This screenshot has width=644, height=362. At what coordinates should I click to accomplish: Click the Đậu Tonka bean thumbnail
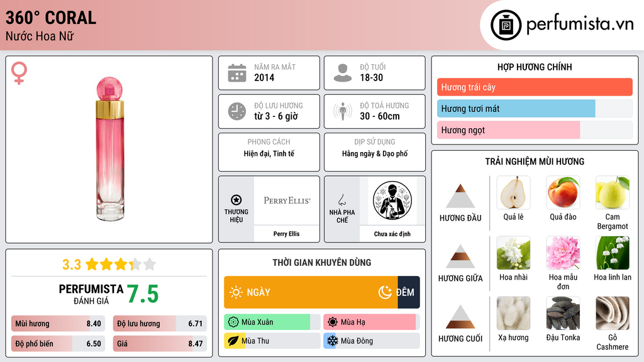pos(563,313)
